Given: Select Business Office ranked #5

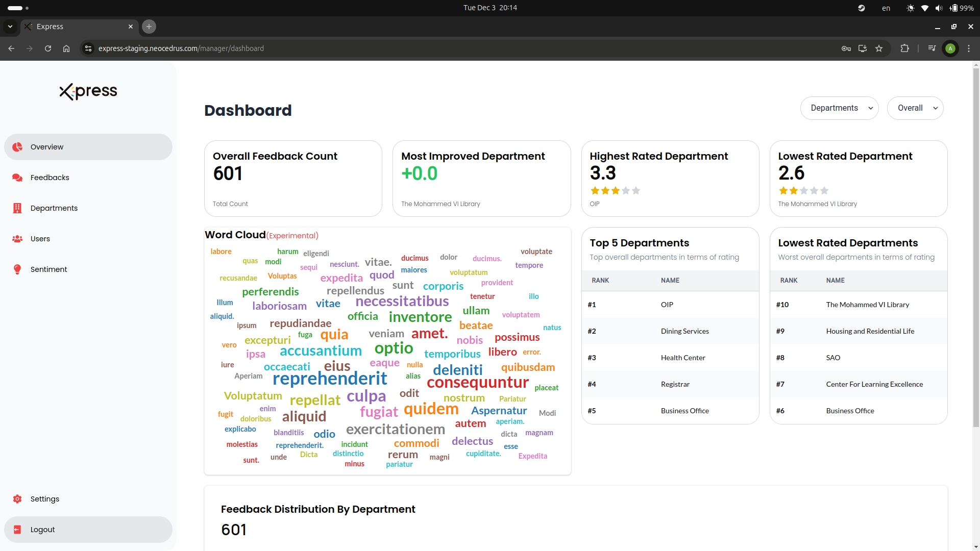Looking at the screenshot, I should [x=670, y=411].
